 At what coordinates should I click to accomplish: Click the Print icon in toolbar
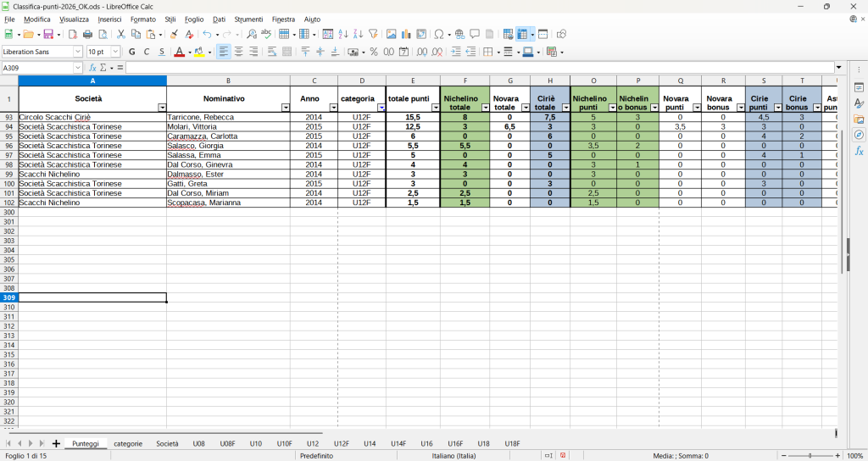pos(87,35)
